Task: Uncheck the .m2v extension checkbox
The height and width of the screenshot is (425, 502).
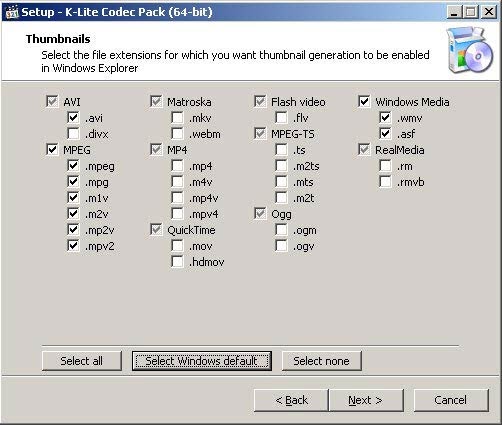Action: [73, 213]
